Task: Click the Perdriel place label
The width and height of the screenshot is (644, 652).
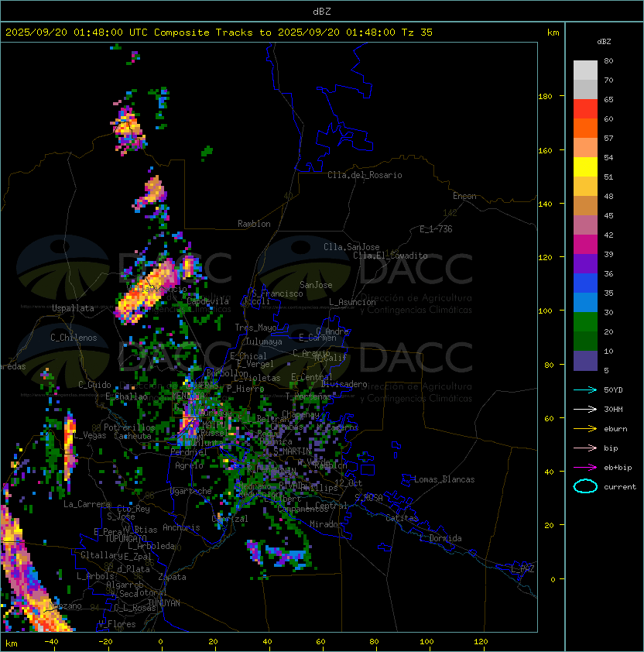Action: (188, 452)
